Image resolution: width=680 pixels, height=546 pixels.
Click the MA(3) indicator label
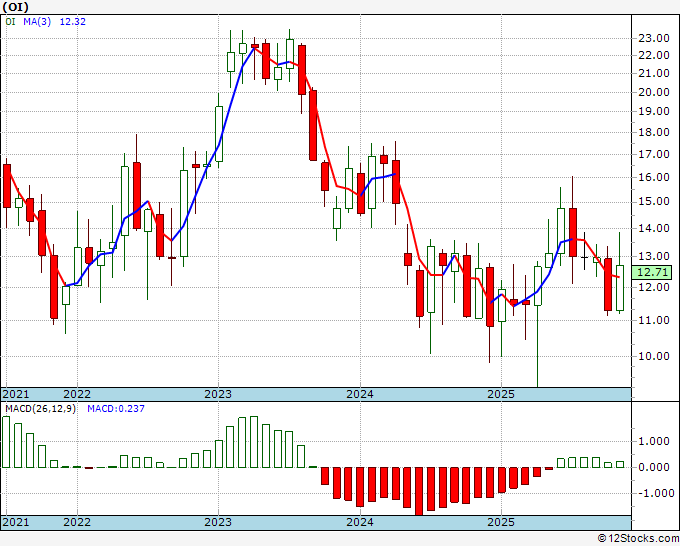pos(37,22)
